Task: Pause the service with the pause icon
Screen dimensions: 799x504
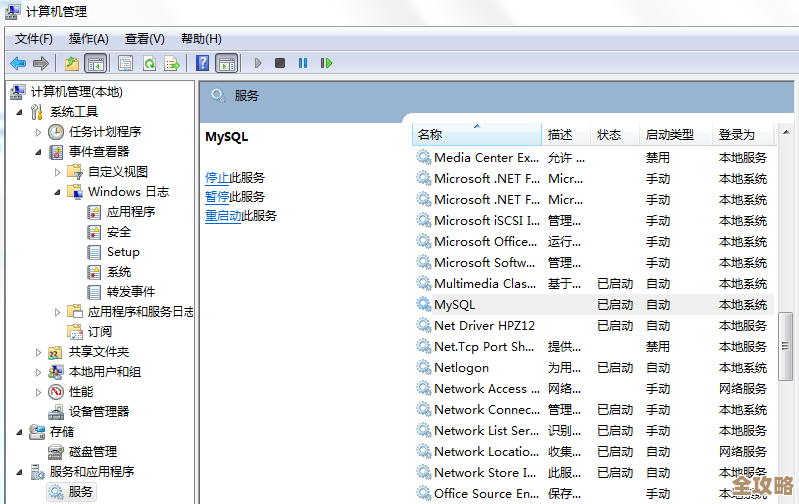Action: [x=303, y=63]
